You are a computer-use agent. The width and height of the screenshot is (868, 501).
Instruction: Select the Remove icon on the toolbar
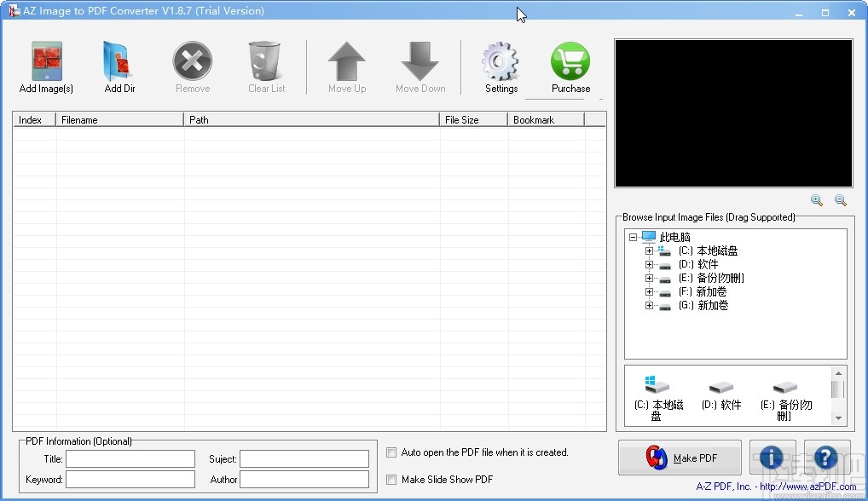(192, 61)
